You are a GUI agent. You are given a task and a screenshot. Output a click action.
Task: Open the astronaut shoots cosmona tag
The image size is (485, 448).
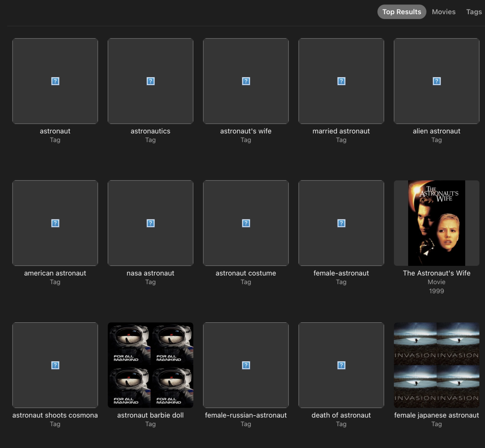point(55,365)
